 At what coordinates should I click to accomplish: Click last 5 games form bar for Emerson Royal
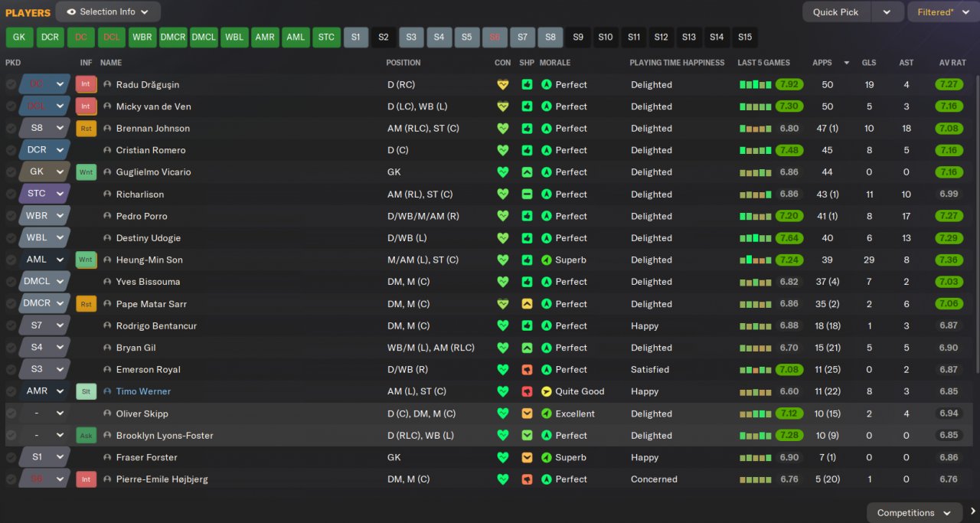click(755, 370)
